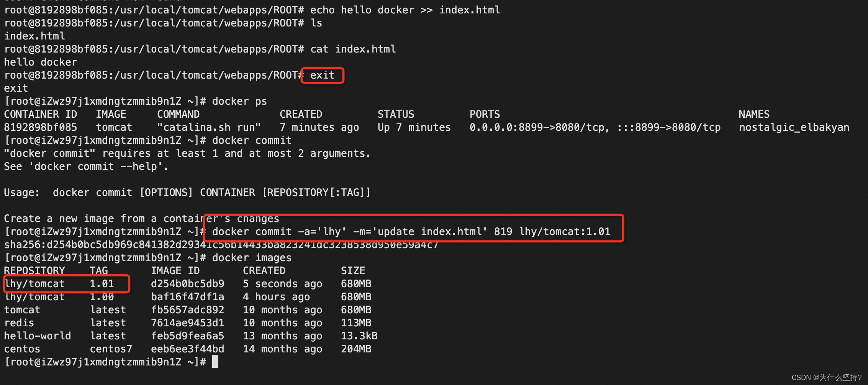Click image ID 7614ae9453d1
The height and width of the screenshot is (385, 868).
point(187,323)
